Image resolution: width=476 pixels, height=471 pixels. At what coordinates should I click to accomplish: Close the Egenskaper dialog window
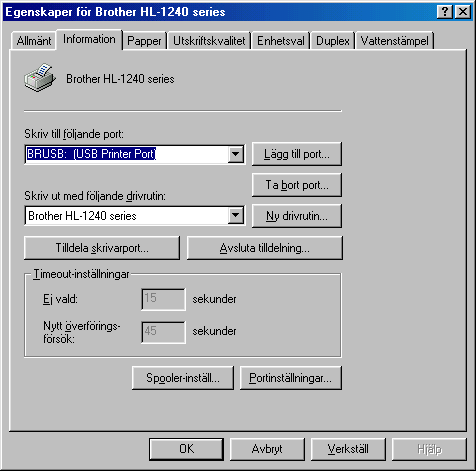coord(463,12)
